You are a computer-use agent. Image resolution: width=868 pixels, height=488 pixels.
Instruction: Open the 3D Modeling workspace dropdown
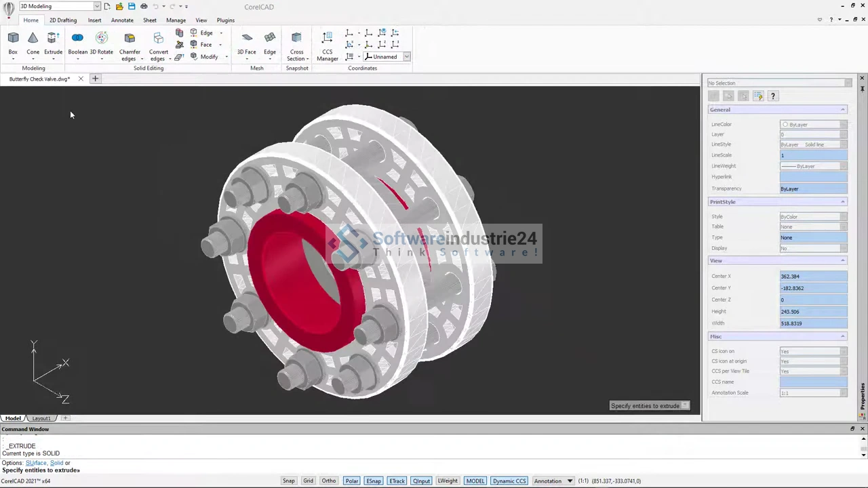tap(97, 6)
